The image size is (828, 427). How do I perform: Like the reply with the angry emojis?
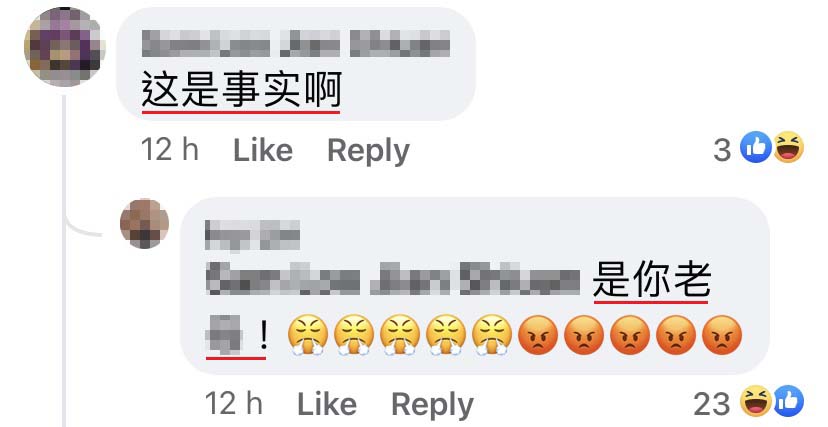[327, 405]
